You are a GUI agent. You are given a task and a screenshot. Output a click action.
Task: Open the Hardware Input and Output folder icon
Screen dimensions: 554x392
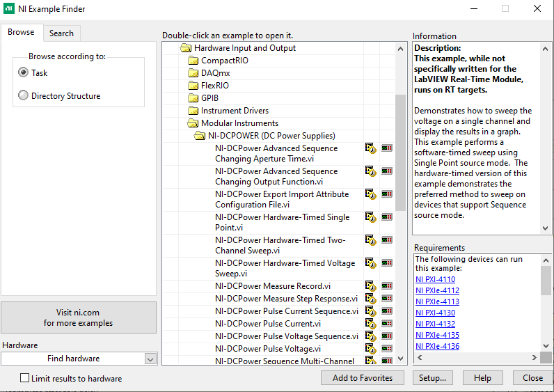click(x=186, y=48)
